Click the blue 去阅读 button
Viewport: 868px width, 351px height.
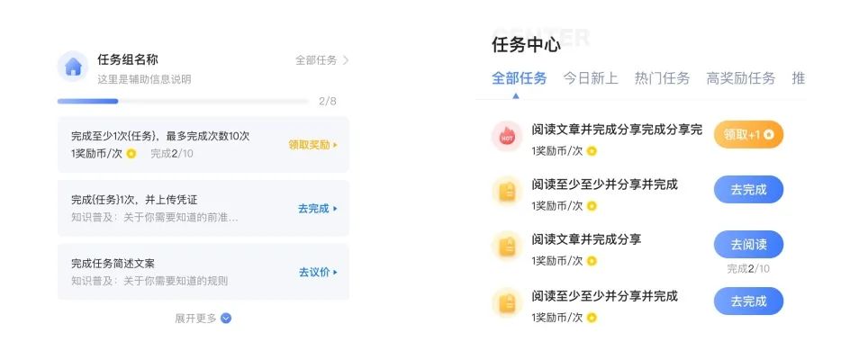(x=748, y=245)
